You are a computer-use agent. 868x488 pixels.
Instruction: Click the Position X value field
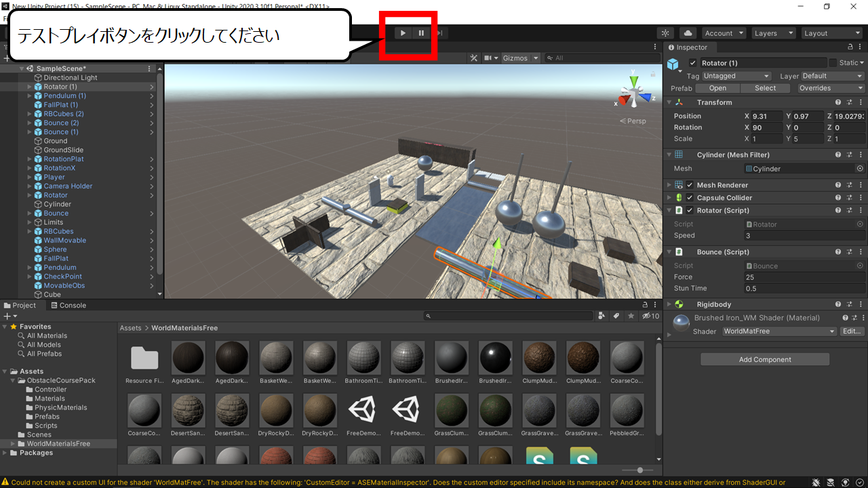click(x=767, y=117)
